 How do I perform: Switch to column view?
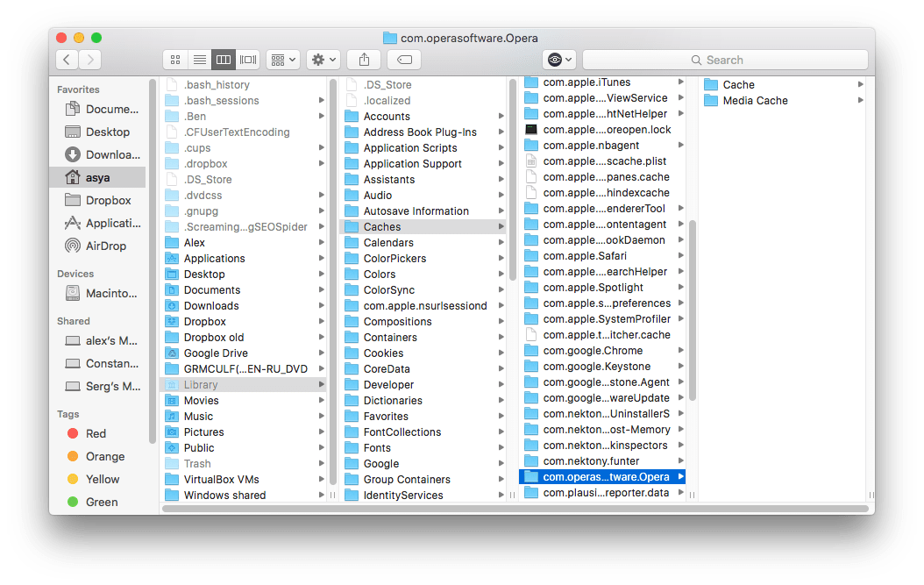pos(224,60)
